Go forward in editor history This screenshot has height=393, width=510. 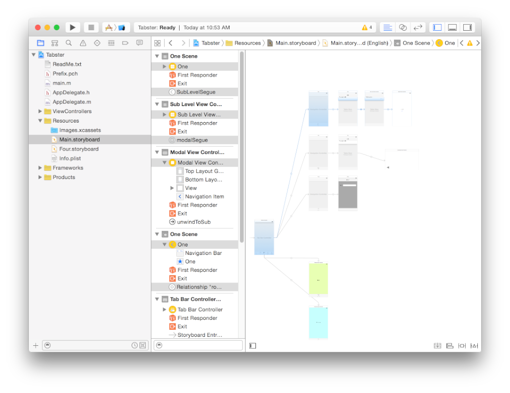(183, 43)
